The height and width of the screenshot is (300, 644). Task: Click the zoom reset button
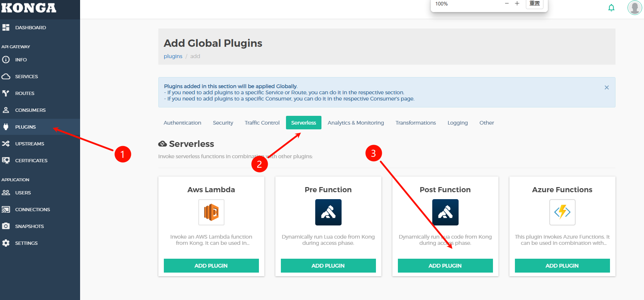534,4
